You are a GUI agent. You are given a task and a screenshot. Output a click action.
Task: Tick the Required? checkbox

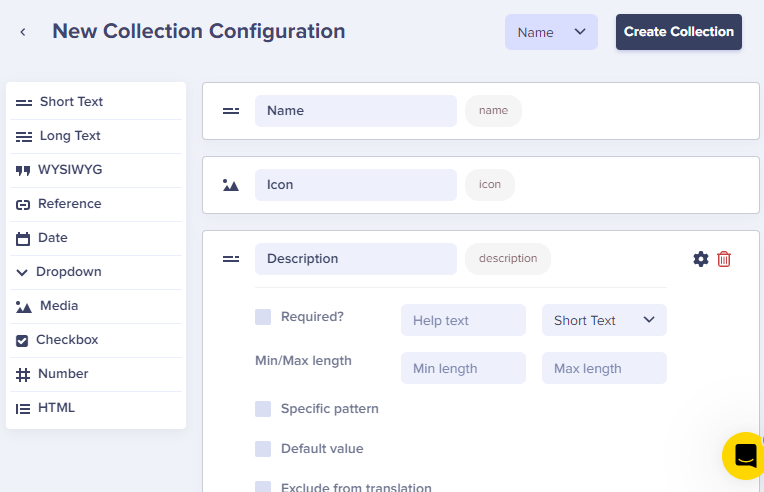coord(263,317)
